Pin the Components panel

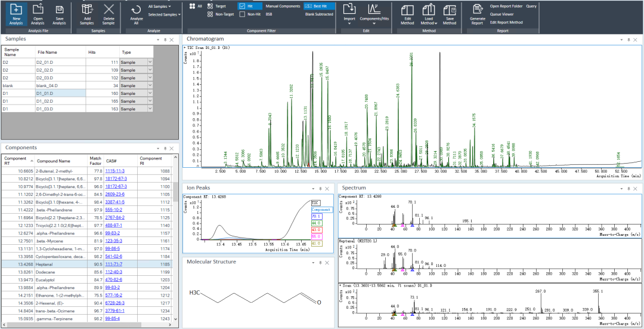(165, 149)
